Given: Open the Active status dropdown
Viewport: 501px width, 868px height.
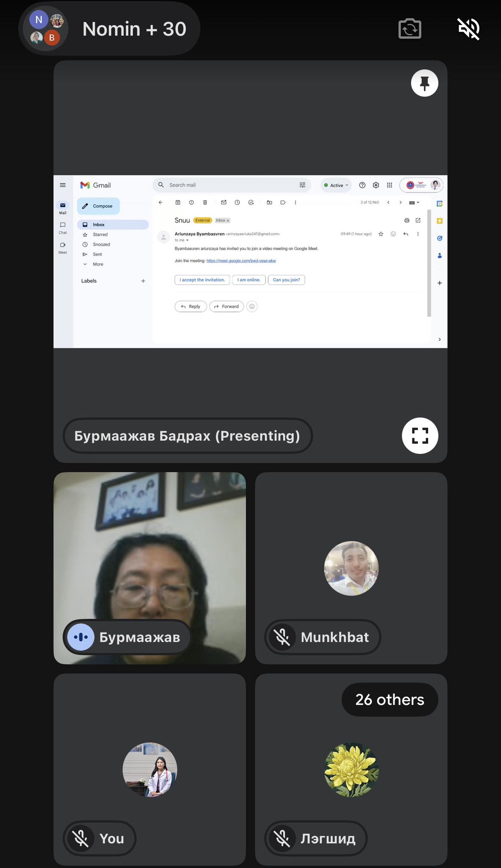Looking at the screenshot, I should (x=336, y=185).
